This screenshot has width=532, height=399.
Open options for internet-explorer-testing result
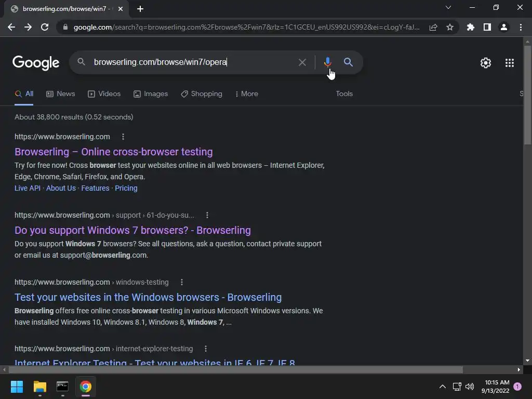point(206,349)
